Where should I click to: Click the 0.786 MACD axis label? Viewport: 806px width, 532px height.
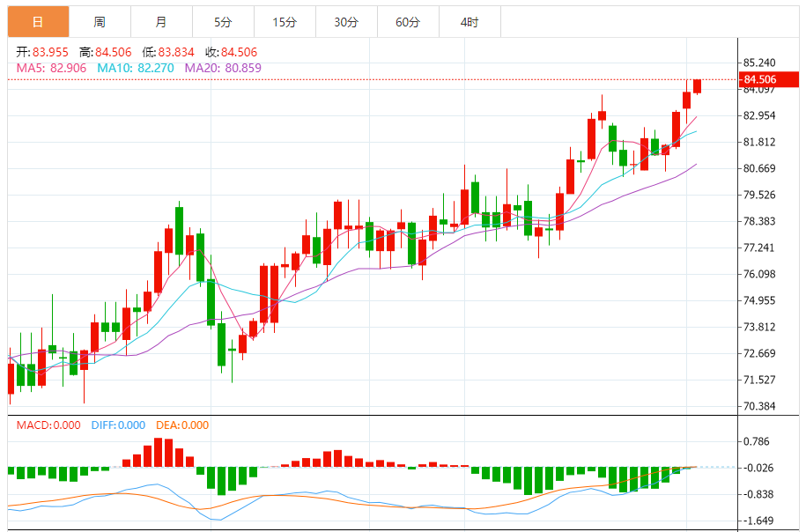757,441
